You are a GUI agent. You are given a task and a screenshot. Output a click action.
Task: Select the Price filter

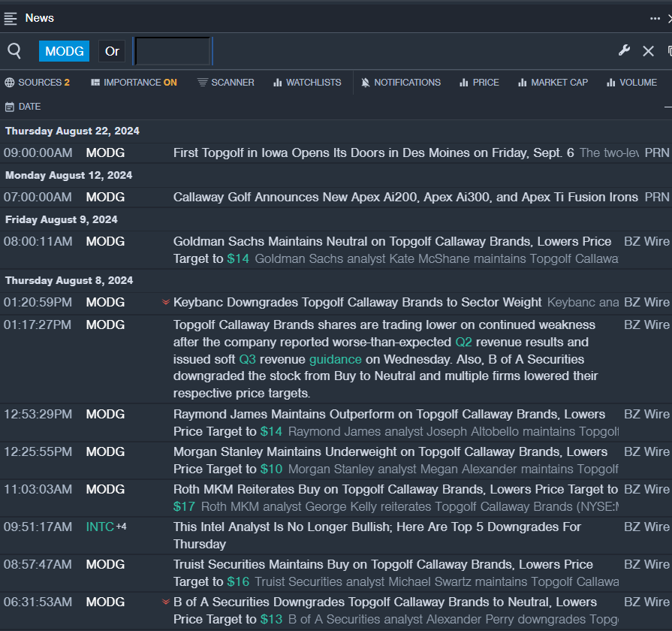(479, 83)
